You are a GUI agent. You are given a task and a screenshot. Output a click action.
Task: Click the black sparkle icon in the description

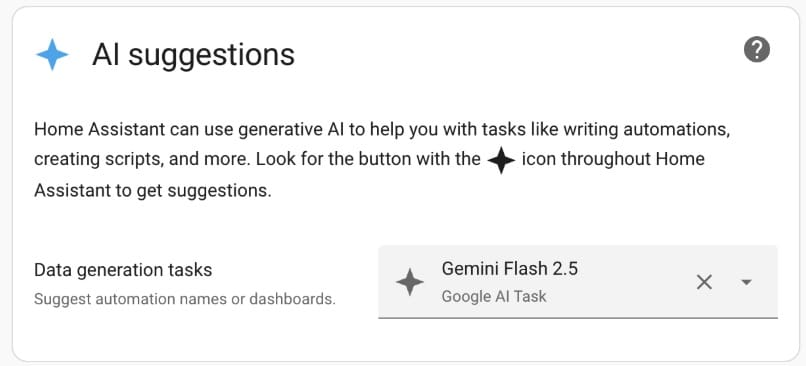tap(501, 160)
